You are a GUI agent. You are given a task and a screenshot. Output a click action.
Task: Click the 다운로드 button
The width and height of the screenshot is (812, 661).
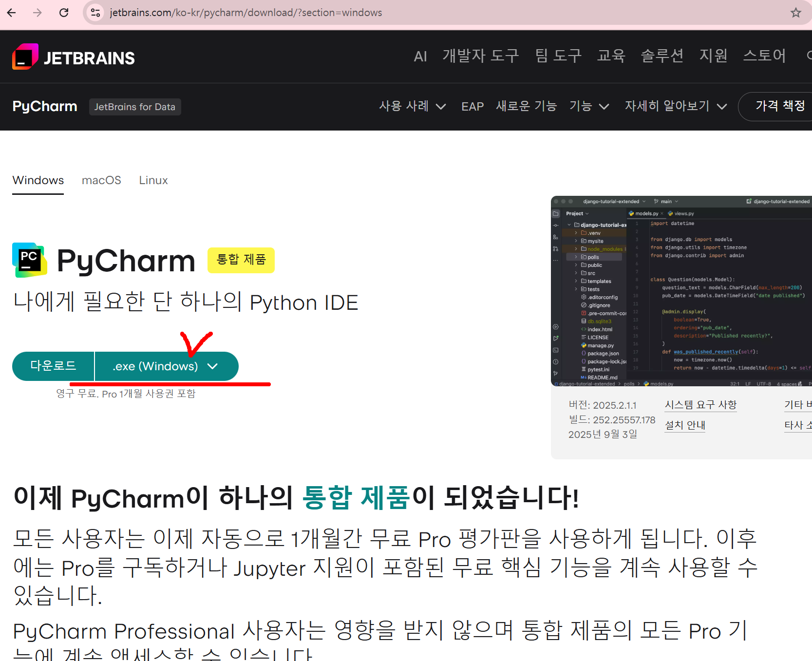(x=53, y=366)
